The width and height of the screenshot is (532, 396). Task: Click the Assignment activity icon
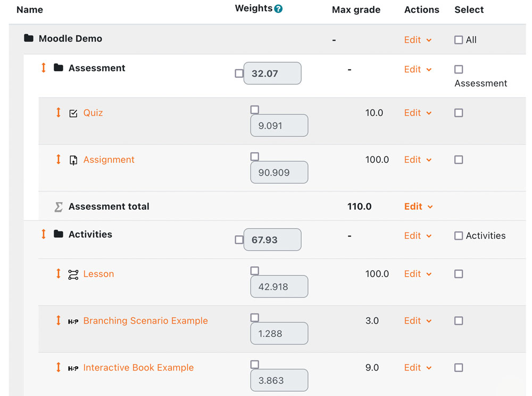(x=73, y=160)
